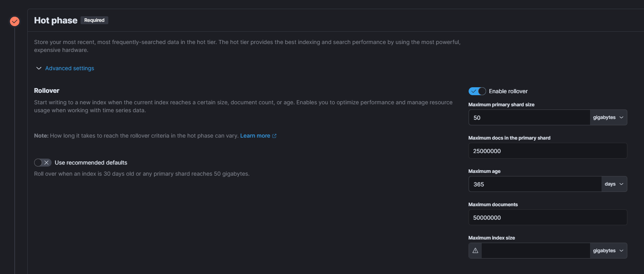644x274 pixels.
Task: Click the external link icon beside Learn more
Action: pos(274,136)
